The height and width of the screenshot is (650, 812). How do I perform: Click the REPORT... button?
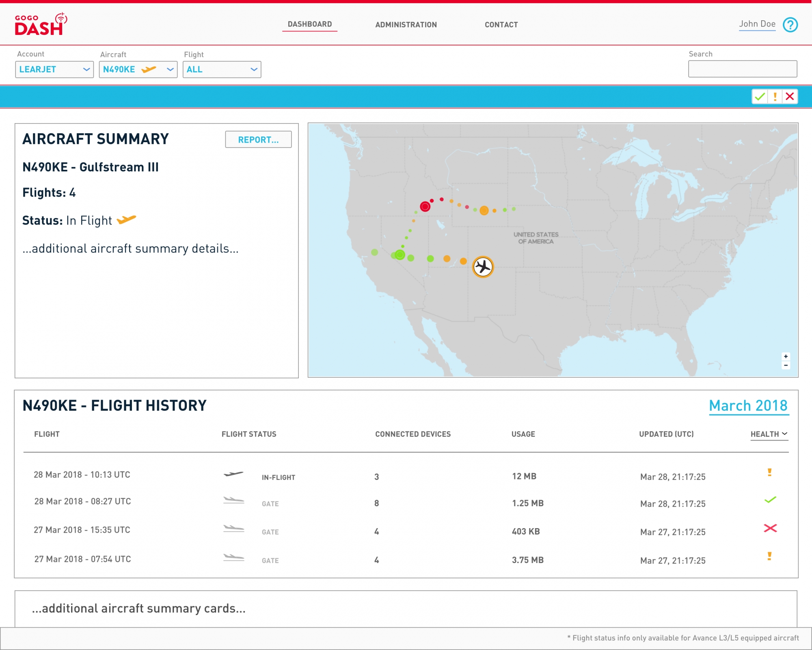258,139
